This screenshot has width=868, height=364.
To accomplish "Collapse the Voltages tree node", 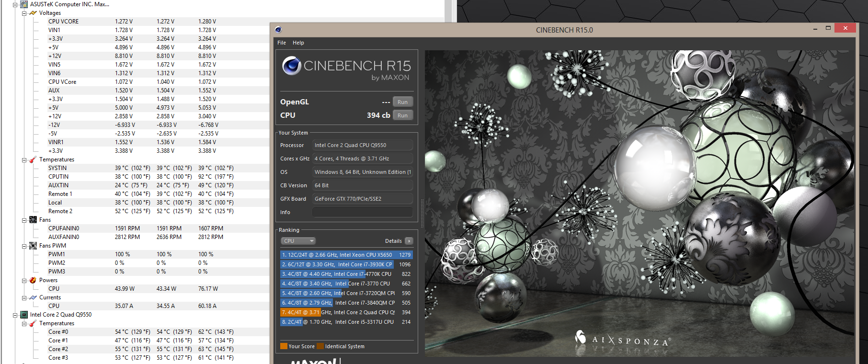I will pyautogui.click(x=24, y=13).
